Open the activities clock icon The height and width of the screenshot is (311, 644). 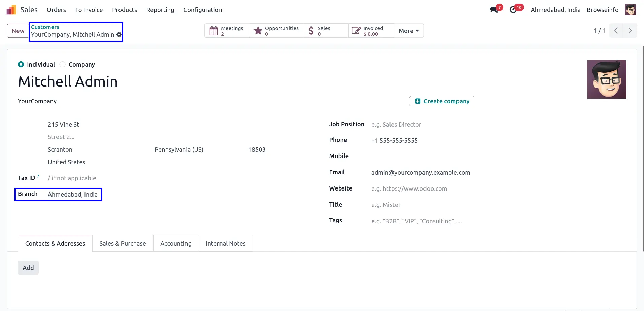(x=513, y=10)
